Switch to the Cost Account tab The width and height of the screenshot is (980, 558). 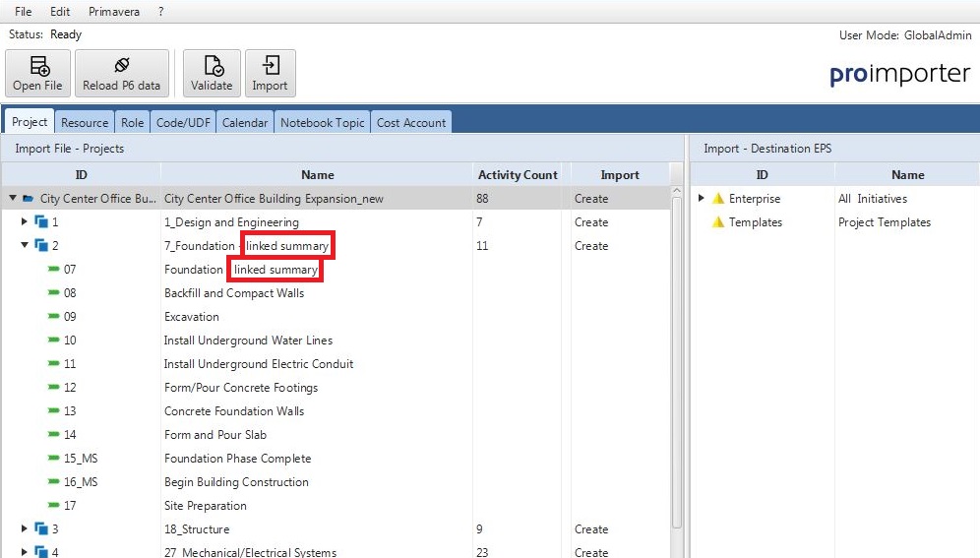tap(411, 122)
